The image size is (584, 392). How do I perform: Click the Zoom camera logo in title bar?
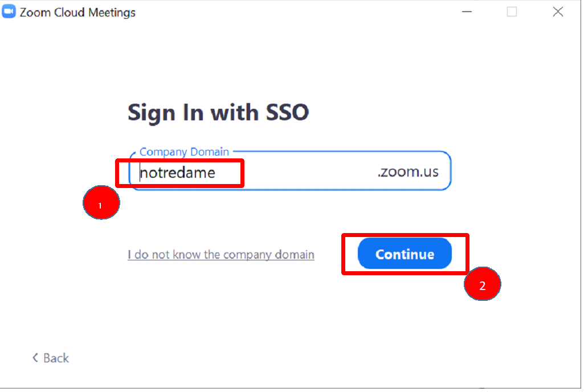tap(9, 12)
